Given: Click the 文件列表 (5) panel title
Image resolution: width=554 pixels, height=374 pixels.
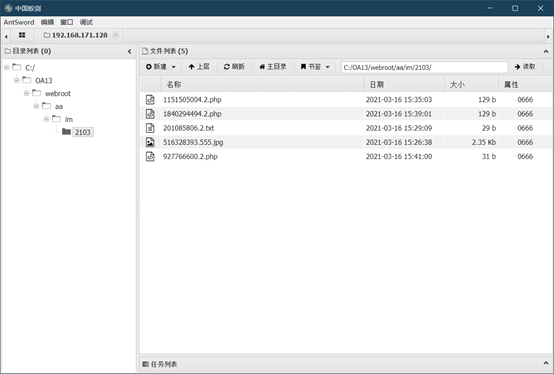Looking at the screenshot, I should (x=169, y=51).
